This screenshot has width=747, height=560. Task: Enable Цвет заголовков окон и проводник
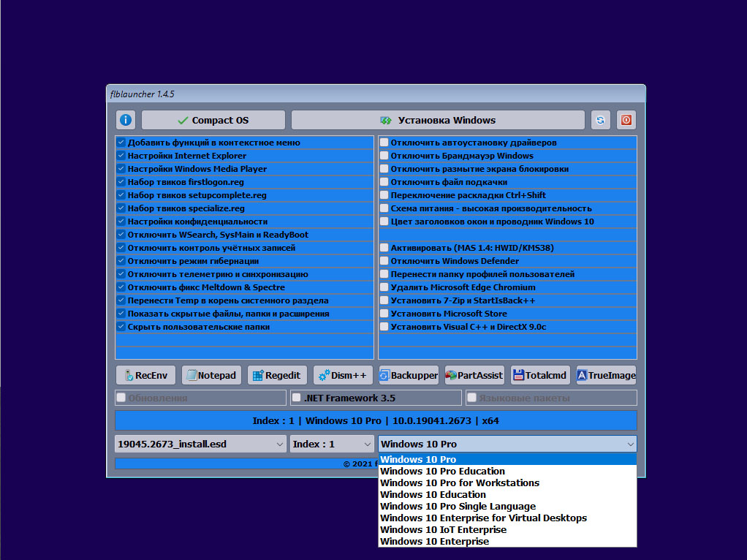pyautogui.click(x=384, y=221)
